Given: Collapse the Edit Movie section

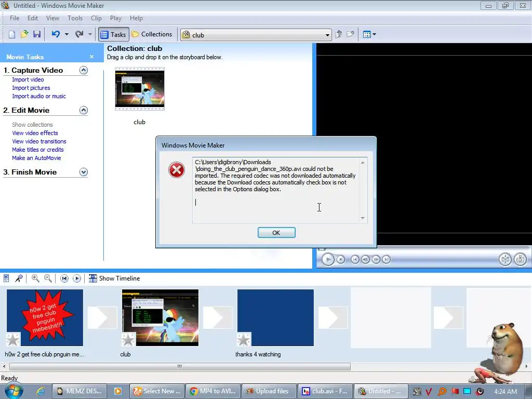Looking at the screenshot, I should tap(84, 110).
